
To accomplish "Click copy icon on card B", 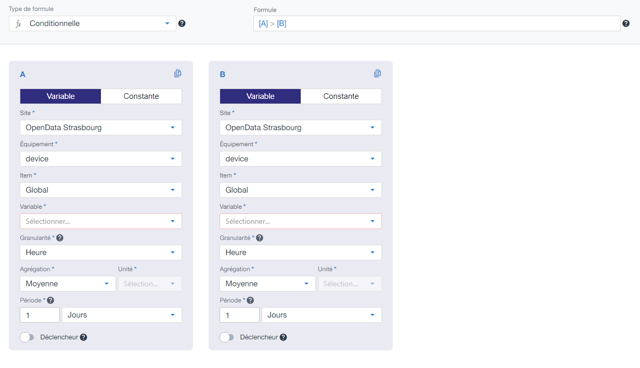I will pos(378,73).
